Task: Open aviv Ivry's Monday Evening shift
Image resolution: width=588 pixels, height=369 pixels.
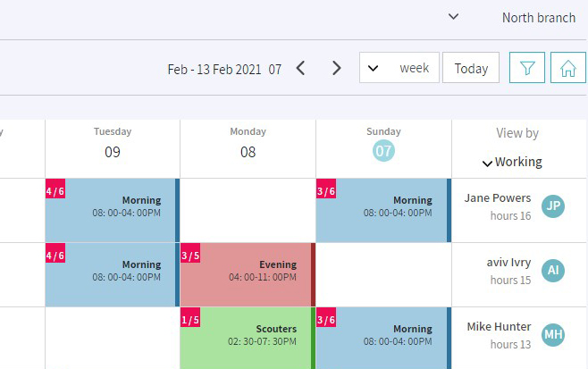Action: click(248, 274)
